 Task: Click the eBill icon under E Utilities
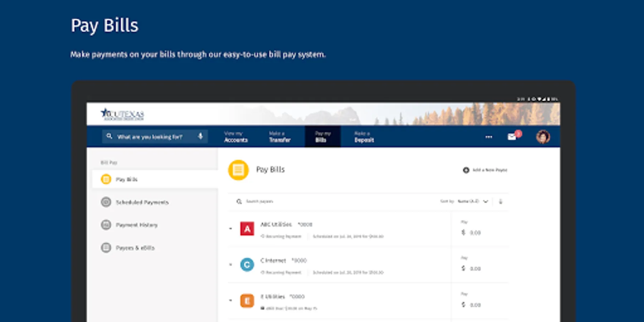(x=263, y=308)
